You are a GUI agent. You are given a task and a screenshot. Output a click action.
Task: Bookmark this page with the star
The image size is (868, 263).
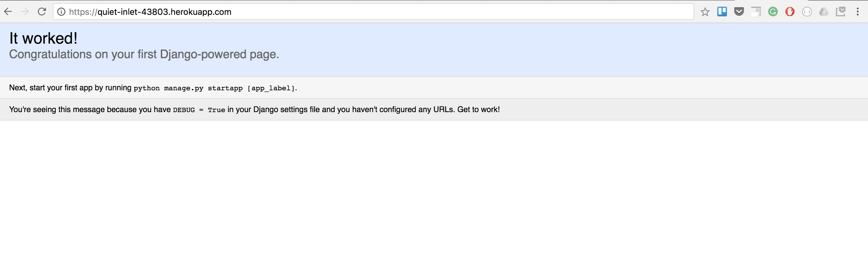(705, 12)
